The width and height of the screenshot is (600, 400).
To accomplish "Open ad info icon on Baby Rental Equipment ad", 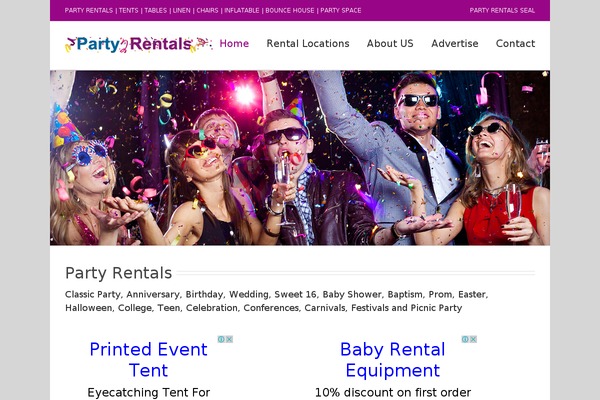I will (465, 339).
